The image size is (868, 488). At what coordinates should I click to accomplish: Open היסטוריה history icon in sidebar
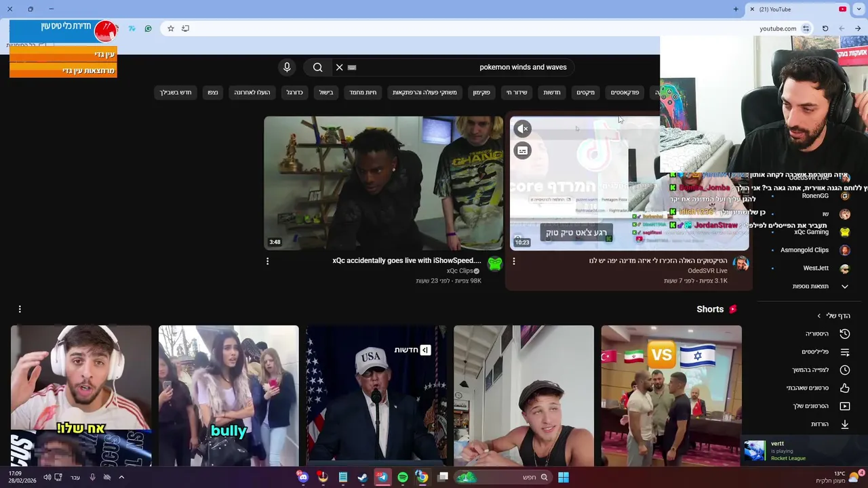pos(845,333)
